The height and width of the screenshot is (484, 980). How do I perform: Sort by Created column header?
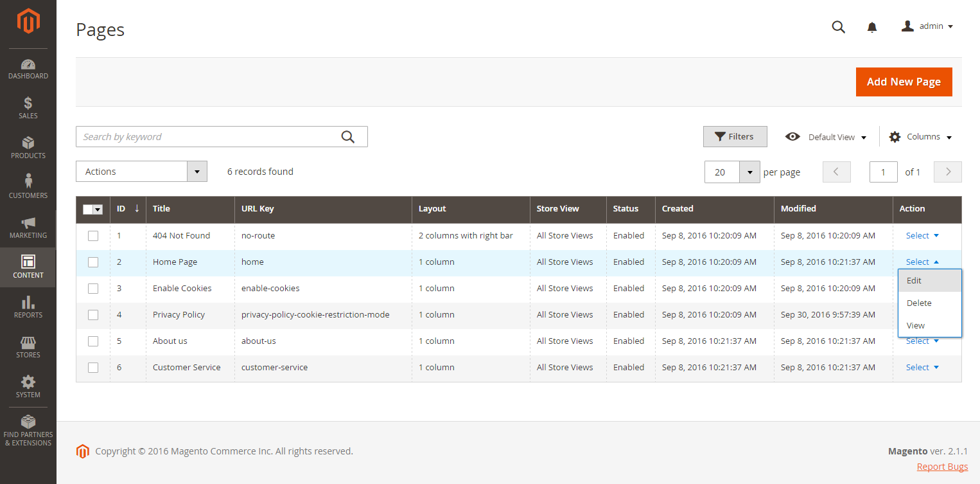coord(714,209)
